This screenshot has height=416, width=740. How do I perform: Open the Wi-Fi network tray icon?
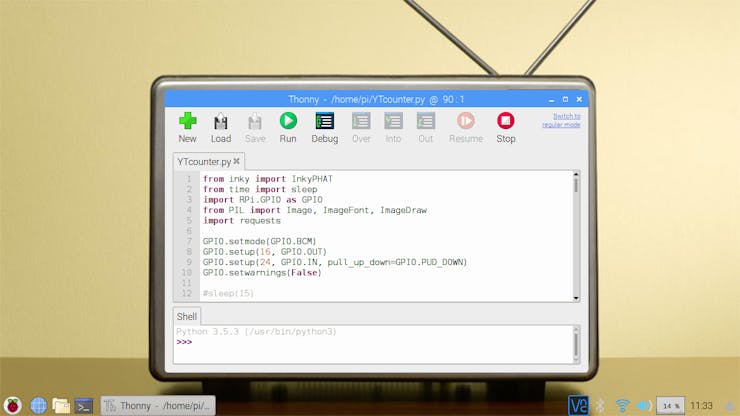pyautogui.click(x=623, y=406)
